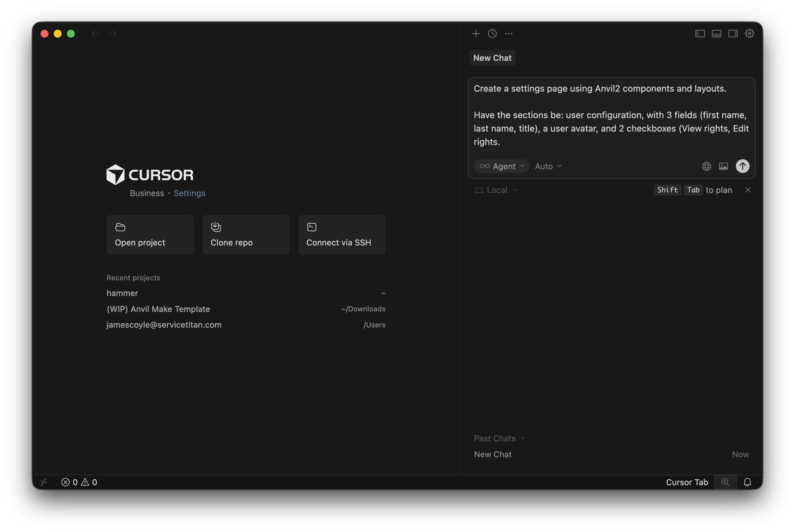Open the hammer recent project
Viewport: 795px width, 532px height.
[246, 293]
